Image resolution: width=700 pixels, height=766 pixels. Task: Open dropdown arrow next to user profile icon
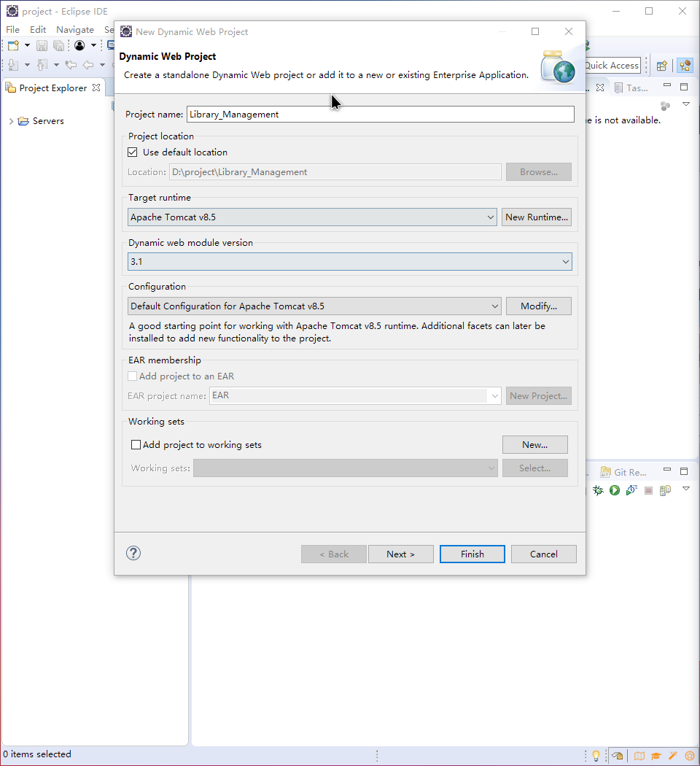[x=94, y=45]
